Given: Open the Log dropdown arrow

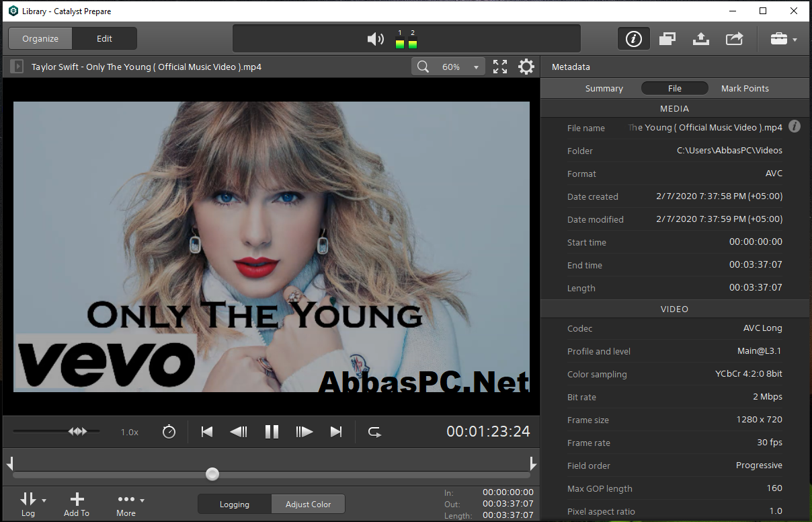Looking at the screenshot, I should 44,500.
